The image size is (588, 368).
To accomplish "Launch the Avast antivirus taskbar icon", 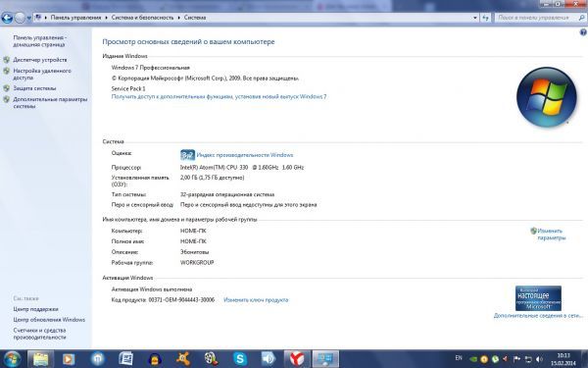I will 183,359.
